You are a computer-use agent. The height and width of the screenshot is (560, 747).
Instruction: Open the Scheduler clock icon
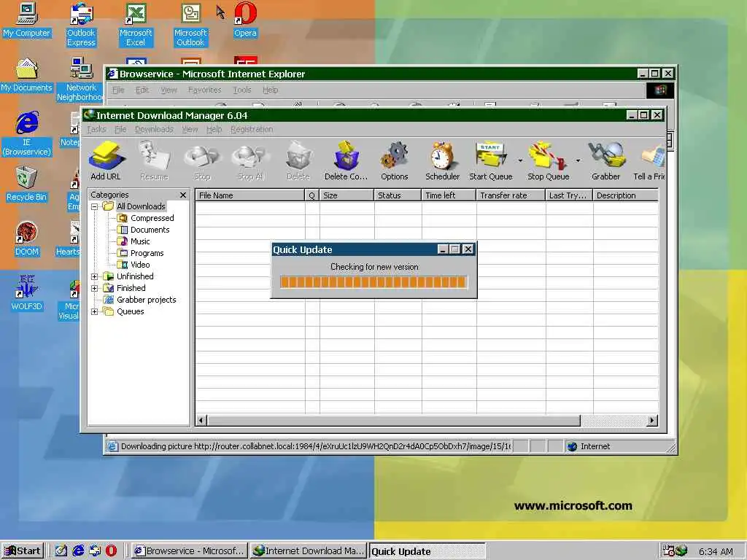443,160
